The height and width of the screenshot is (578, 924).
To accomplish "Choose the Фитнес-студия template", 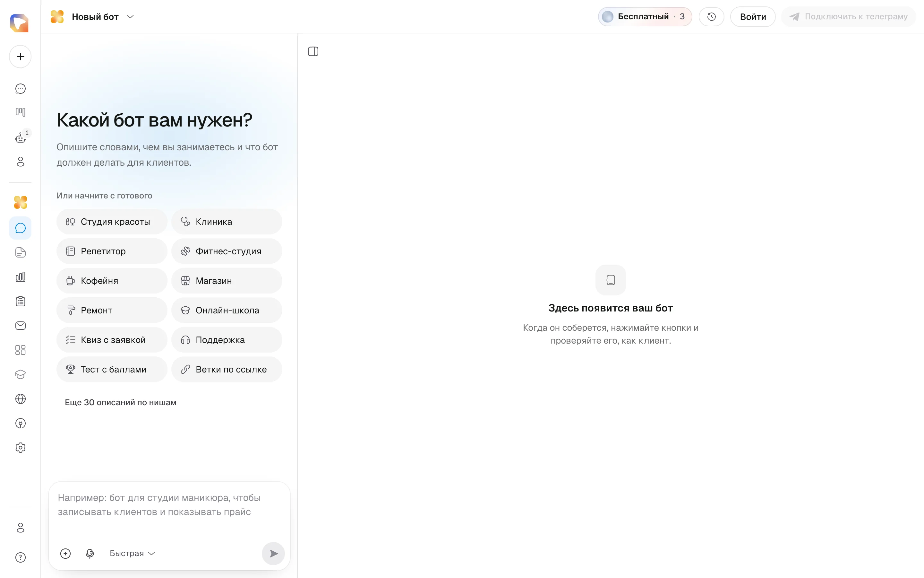I will [x=227, y=251].
